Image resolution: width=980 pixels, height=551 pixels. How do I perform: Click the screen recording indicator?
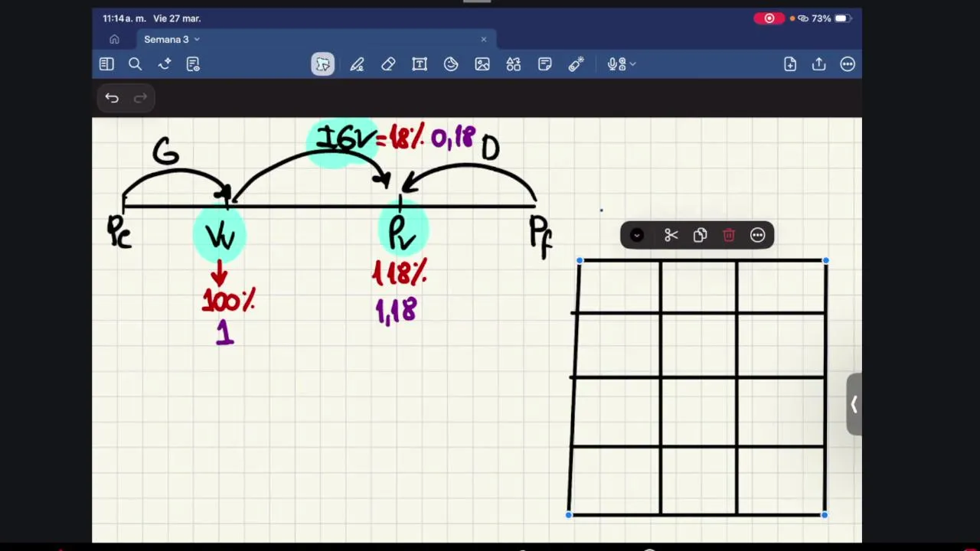[769, 18]
